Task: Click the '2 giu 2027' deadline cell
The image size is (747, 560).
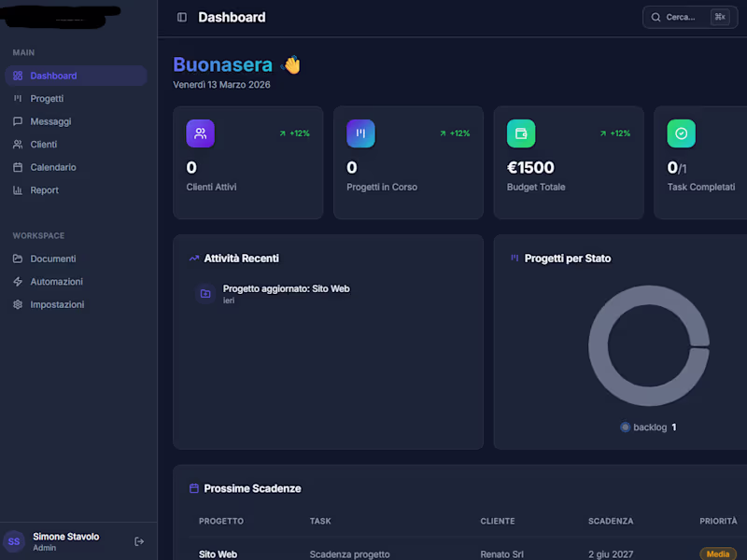Action: [611, 554]
